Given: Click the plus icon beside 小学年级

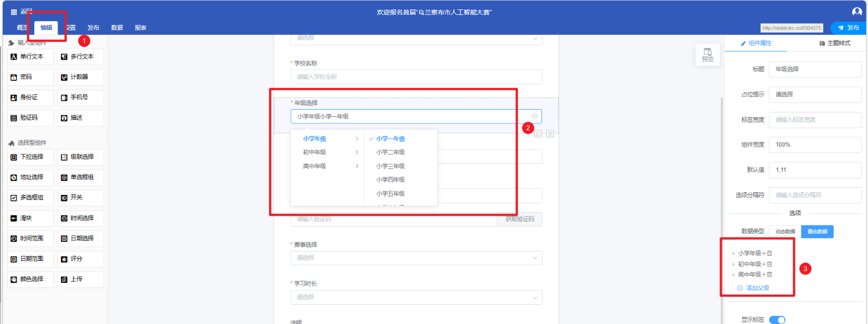Looking at the screenshot, I should coord(763,253).
